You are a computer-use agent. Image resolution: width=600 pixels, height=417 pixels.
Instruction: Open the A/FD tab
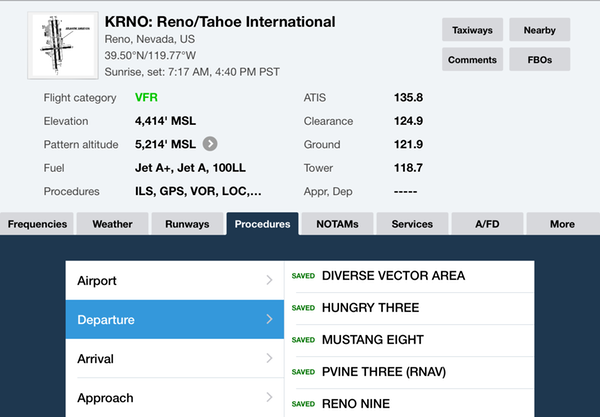click(487, 224)
